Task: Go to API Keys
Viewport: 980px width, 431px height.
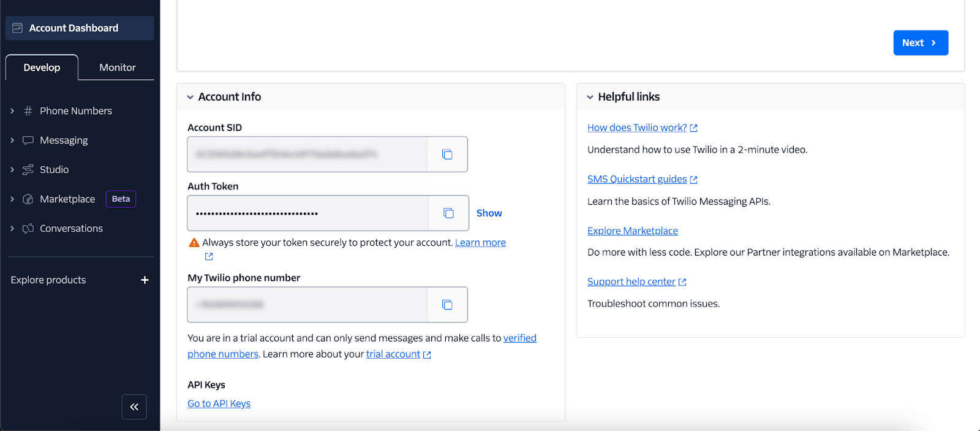Action: pos(219,403)
